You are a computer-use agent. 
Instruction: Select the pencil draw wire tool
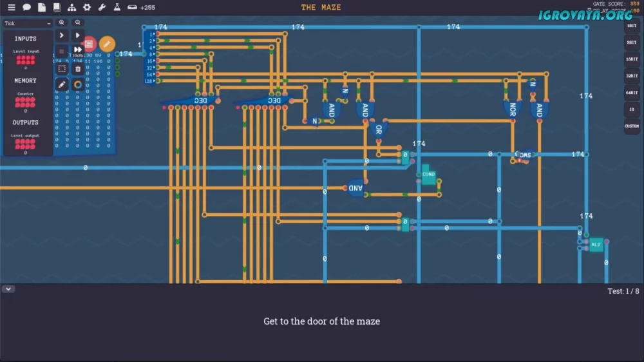coord(62,84)
